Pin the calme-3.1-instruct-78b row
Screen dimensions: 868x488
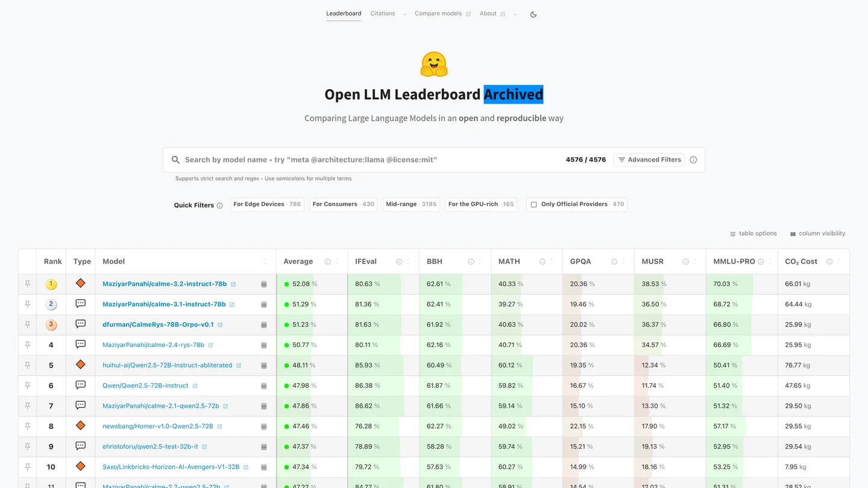point(27,304)
